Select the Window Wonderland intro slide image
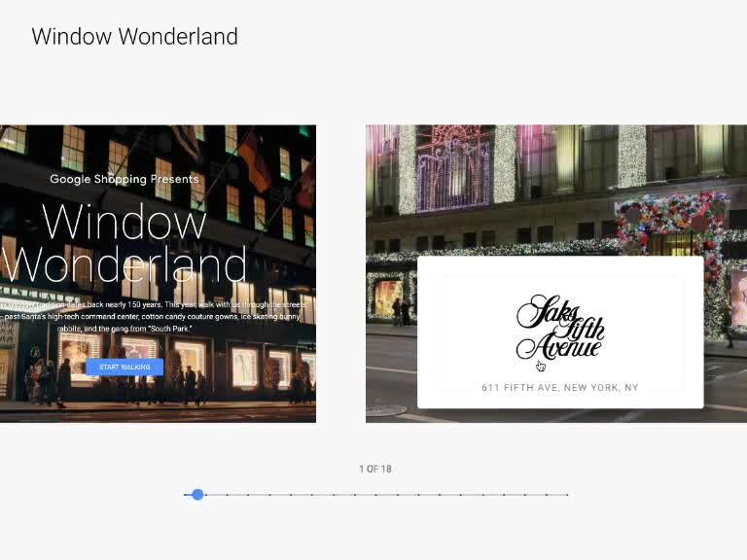The image size is (747, 560). click(x=158, y=273)
